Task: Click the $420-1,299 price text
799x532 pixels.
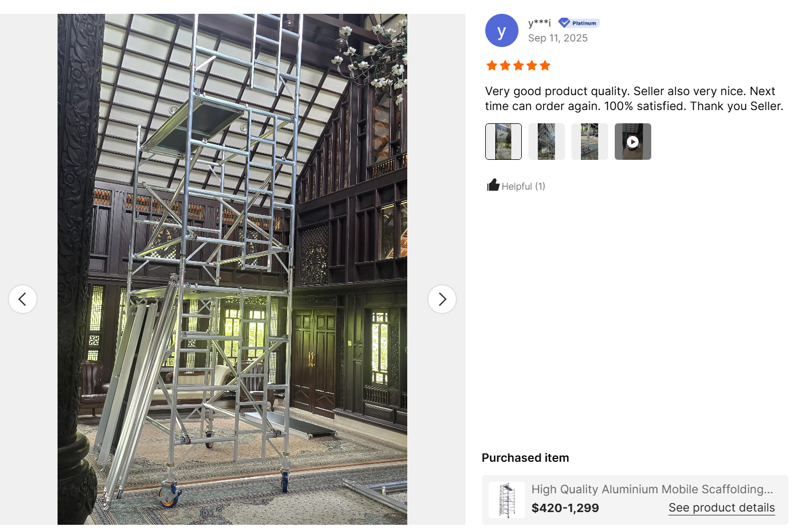Action: click(565, 508)
